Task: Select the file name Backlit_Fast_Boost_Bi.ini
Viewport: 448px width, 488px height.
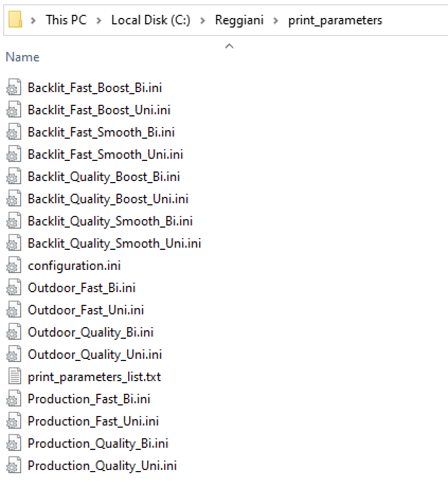Action: (95, 88)
